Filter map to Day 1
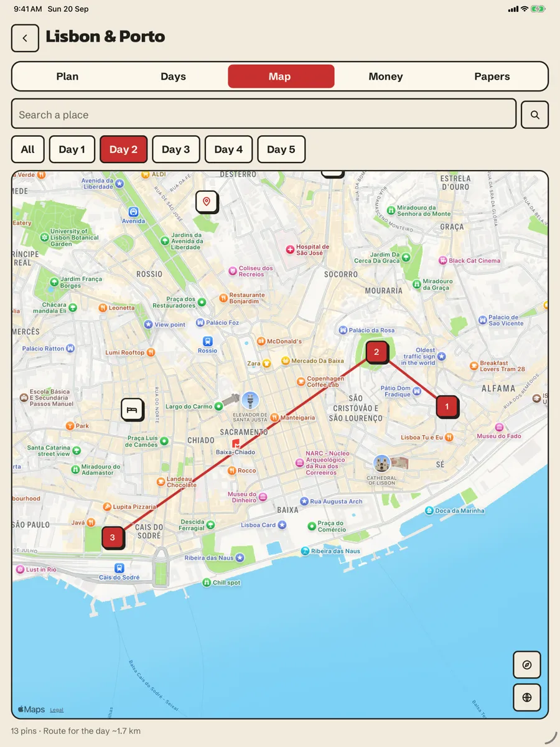Image resolution: width=560 pixels, height=747 pixels. point(72,149)
